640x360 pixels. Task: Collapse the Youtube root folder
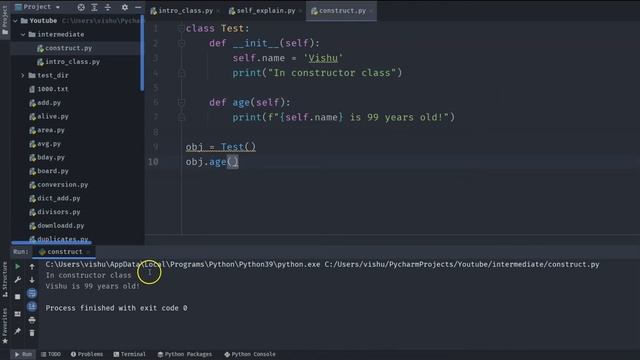[16, 21]
